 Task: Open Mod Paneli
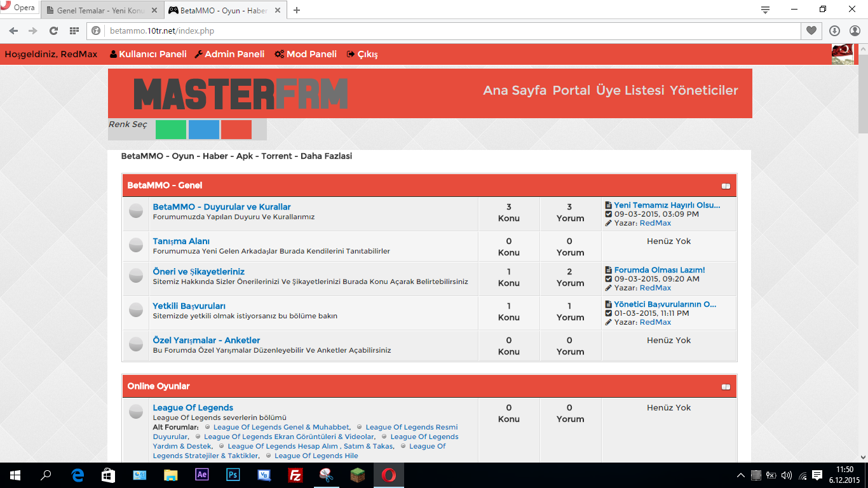coord(306,54)
